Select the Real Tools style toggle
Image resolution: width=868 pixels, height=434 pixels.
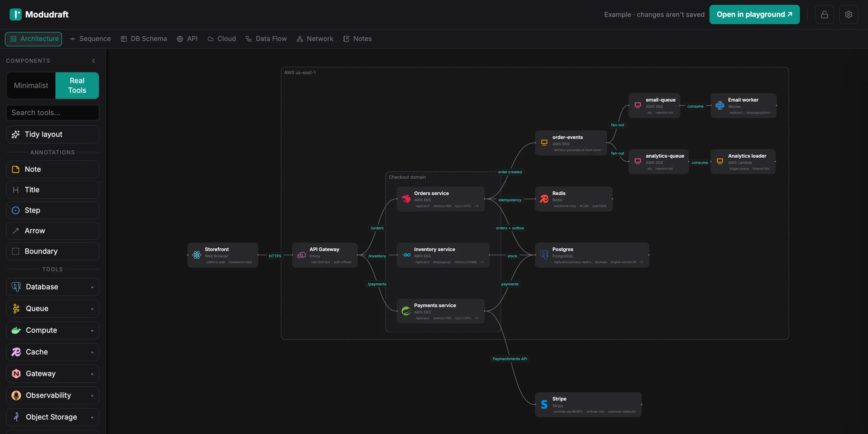[77, 86]
